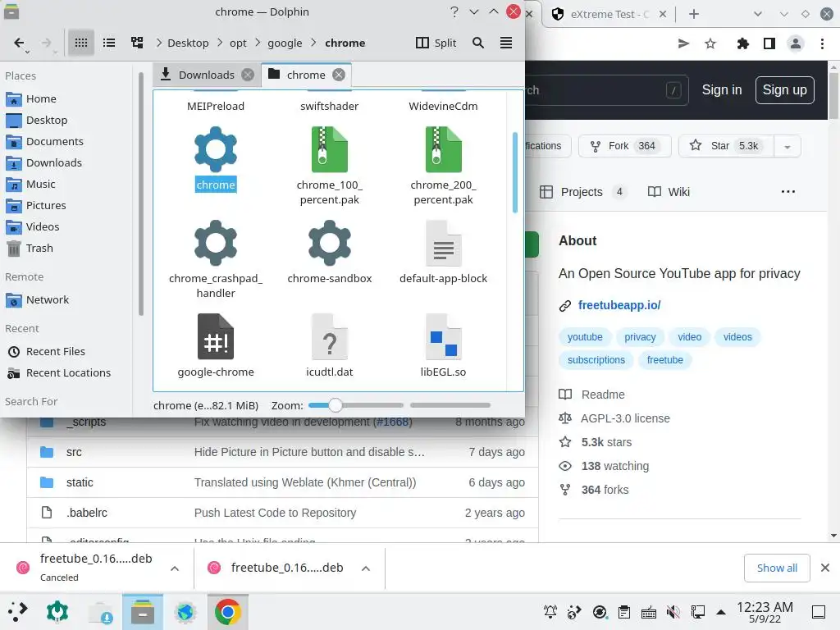Click Show all downloads button
Image resolution: width=840 pixels, height=630 pixels.
click(x=776, y=568)
